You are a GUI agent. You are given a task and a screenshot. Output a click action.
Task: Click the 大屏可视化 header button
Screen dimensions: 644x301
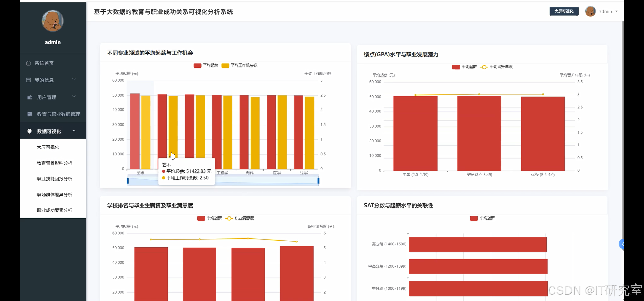tap(564, 11)
